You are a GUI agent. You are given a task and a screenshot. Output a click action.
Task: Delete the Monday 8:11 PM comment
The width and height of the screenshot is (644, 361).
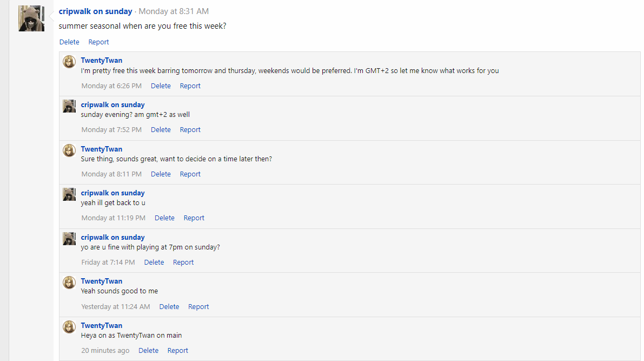161,174
